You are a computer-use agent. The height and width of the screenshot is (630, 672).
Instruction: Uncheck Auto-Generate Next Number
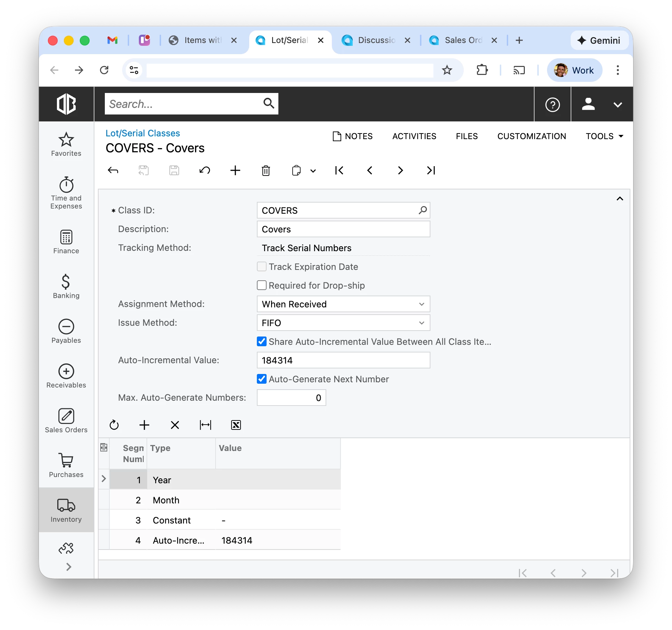(262, 379)
